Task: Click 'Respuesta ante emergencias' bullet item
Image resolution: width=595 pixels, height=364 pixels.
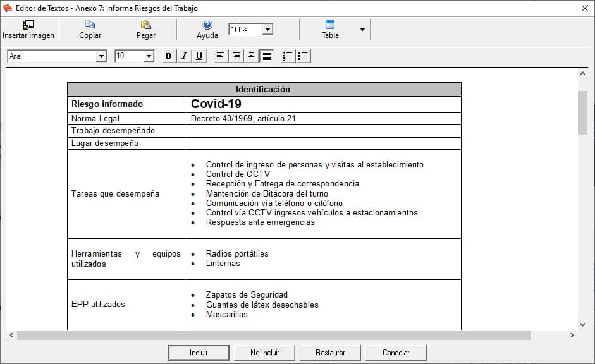Action: click(x=261, y=222)
